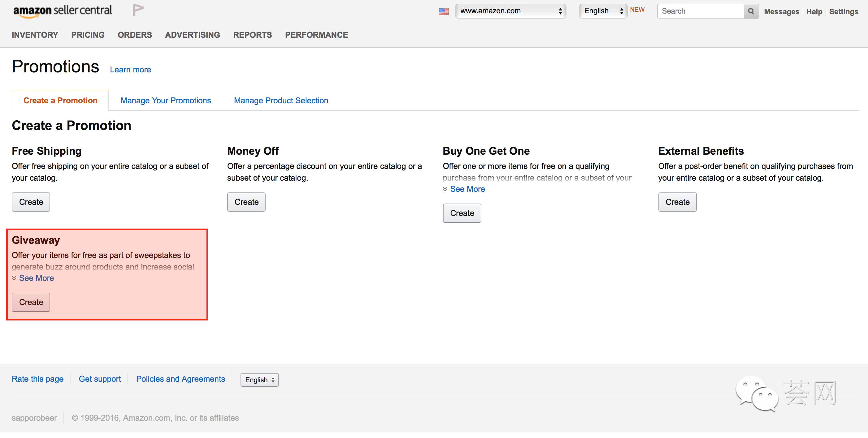Click Create under Money Off
Viewport: 868px width, 438px height.
(246, 202)
